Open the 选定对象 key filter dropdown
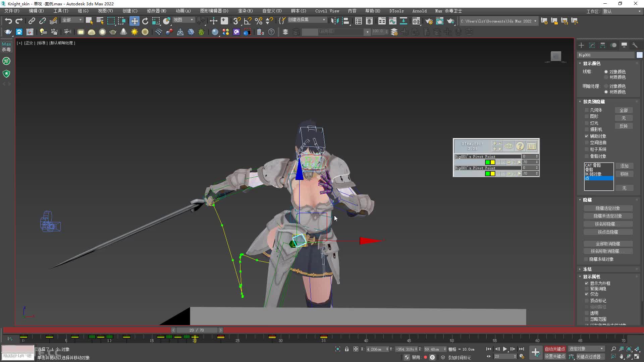 pyautogui.click(x=586, y=349)
